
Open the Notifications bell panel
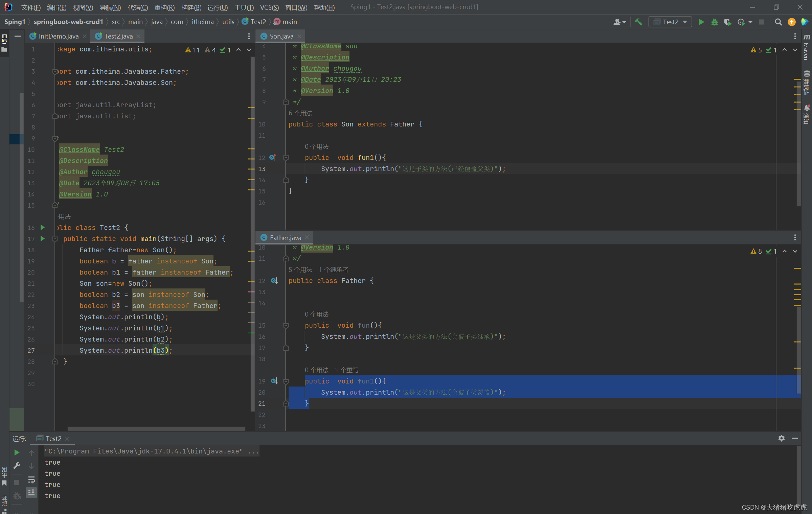click(807, 114)
